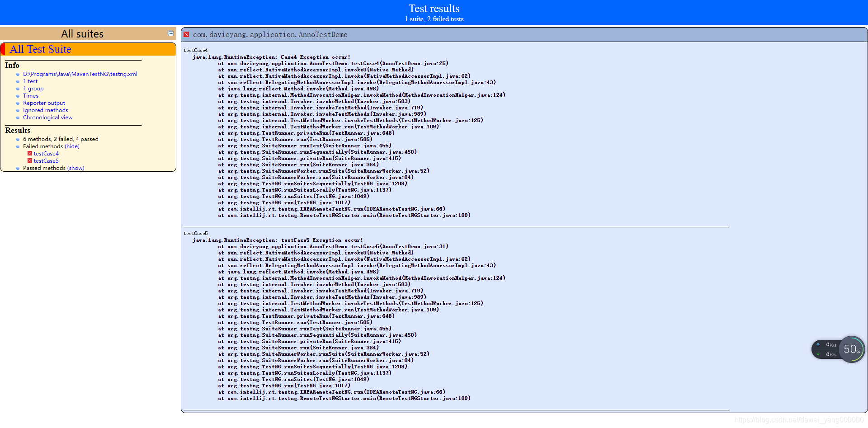
Task: Open the Ignored methods link
Action: [x=46, y=110]
